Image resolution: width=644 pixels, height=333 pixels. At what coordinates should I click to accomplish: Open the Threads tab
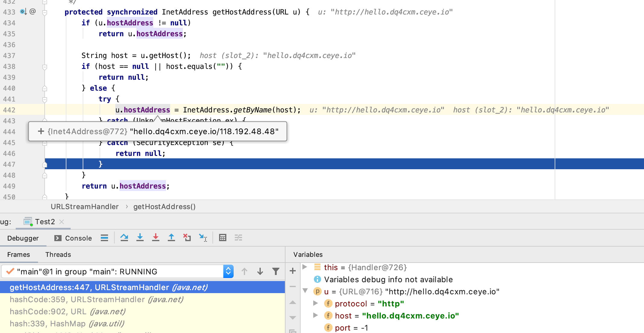pos(58,254)
